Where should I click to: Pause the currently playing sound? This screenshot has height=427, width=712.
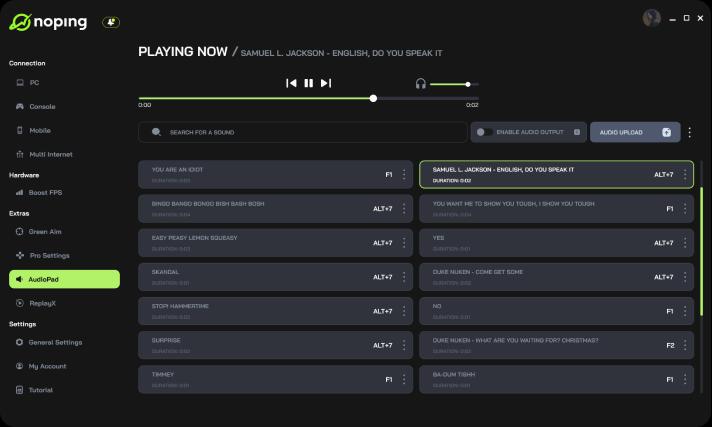(x=308, y=83)
